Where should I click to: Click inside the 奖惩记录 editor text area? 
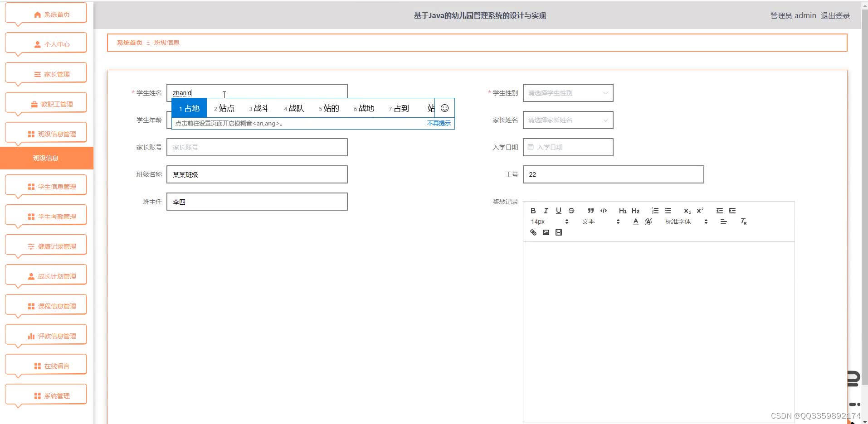(658, 332)
